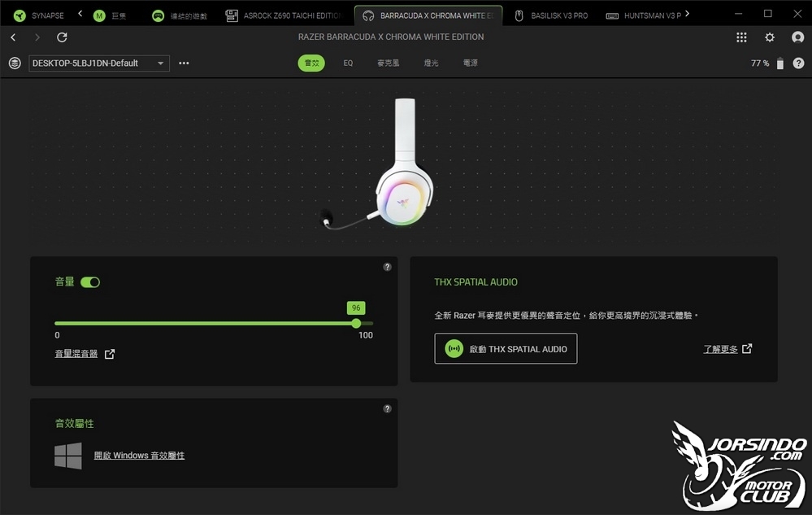Image resolution: width=812 pixels, height=515 pixels.
Task: Click 啟動 THX SPATIAL AUDIO button
Action: (506, 349)
